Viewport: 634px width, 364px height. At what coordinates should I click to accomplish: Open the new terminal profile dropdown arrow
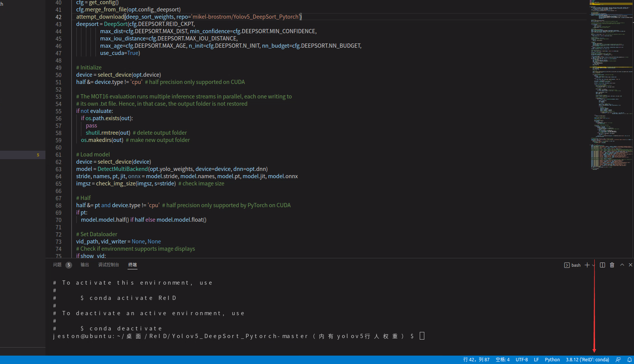pos(593,265)
